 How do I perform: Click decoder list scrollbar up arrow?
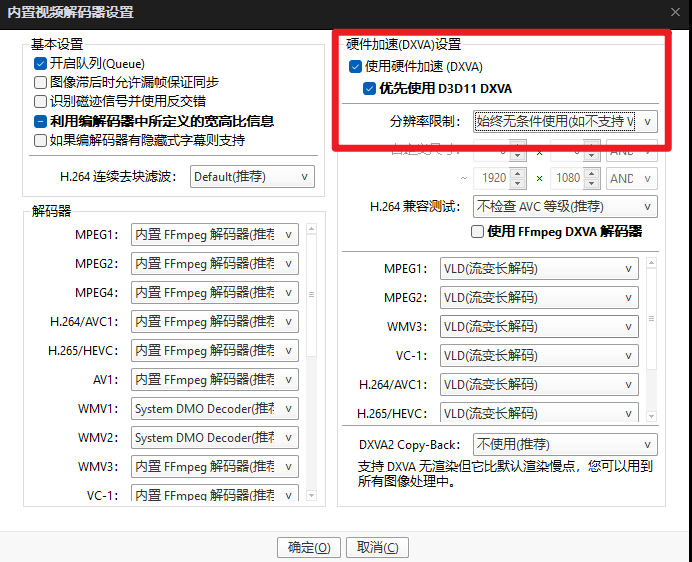click(x=312, y=229)
